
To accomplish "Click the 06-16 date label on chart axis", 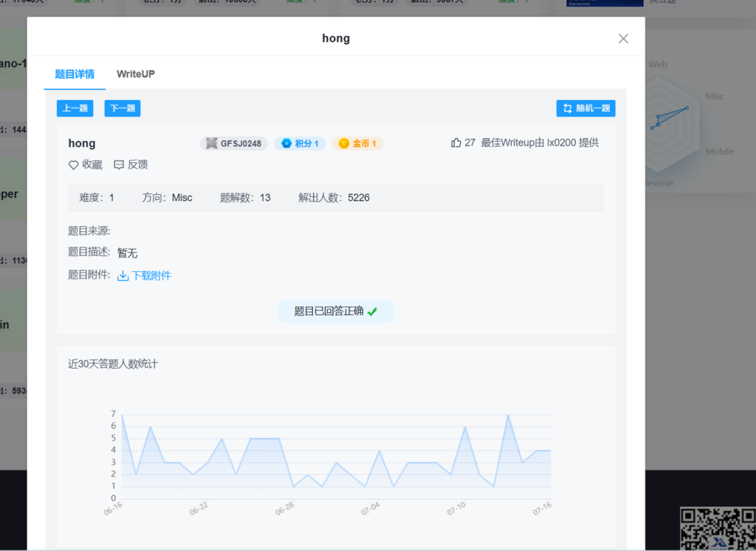I will pos(114,507).
